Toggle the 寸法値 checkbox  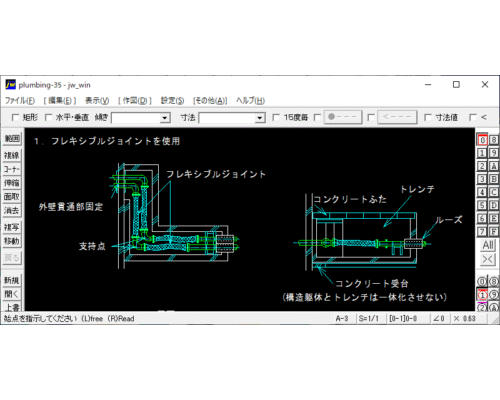pos(427,117)
